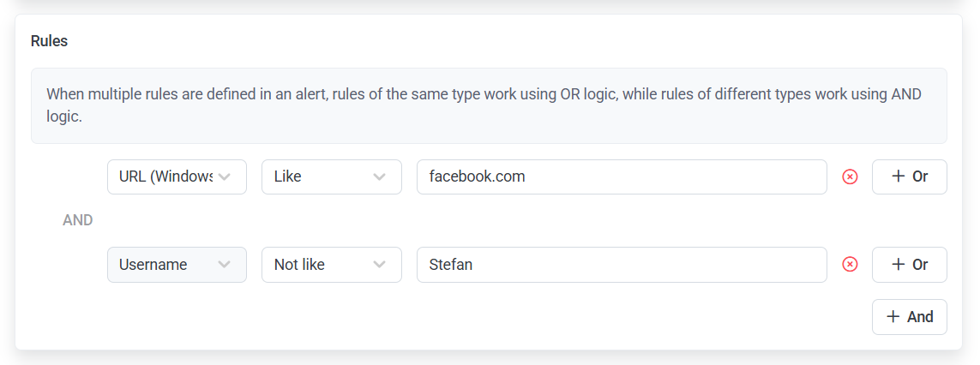Click chevron arrow on the Username selector
Viewport: 980px width, 365px height.
pyautogui.click(x=225, y=265)
